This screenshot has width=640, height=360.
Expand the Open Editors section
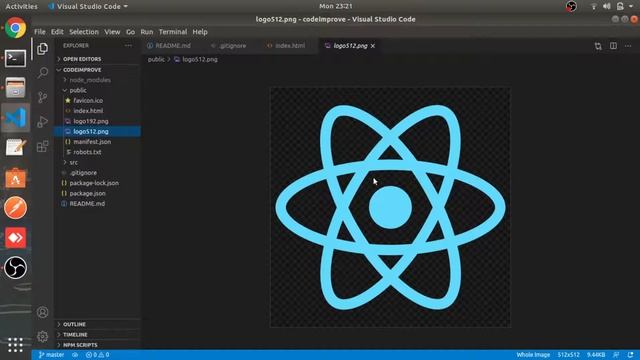coord(98,59)
